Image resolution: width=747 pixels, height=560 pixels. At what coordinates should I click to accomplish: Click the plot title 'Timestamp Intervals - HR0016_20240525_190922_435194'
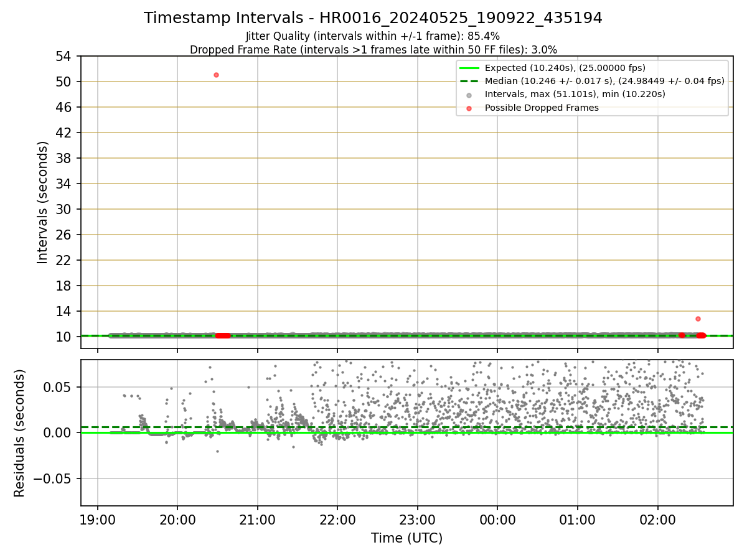pyautogui.click(x=373, y=18)
